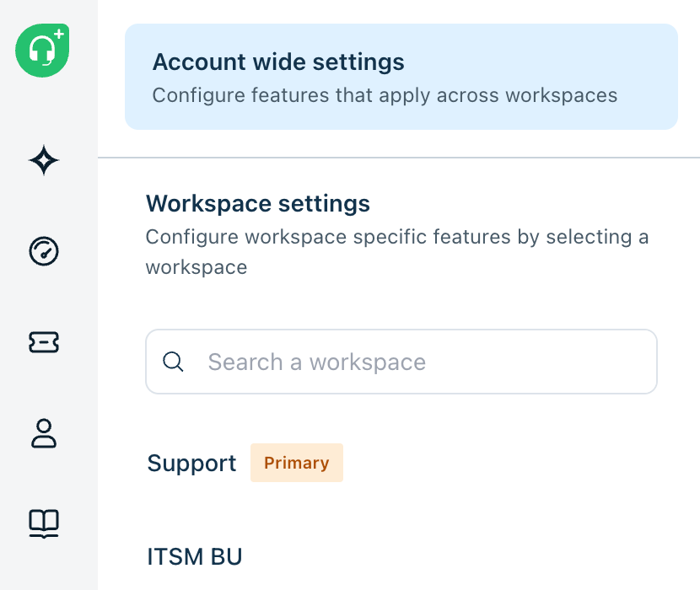The image size is (700, 590).
Task: Open the Dashboard gauge icon
Action: coord(44,251)
